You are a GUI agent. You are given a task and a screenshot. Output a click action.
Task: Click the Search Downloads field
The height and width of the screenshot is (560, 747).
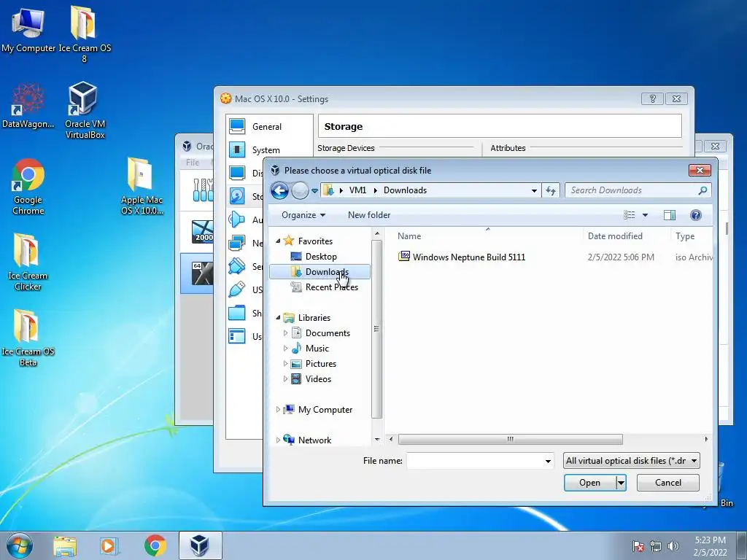point(633,190)
